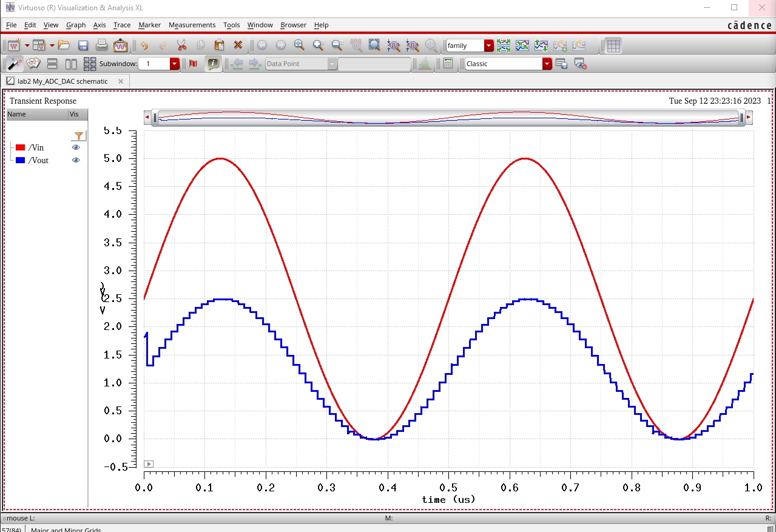Close the lab2 My_ADC_DAC schematic tab
The width and height of the screenshot is (776, 532).
(120, 81)
